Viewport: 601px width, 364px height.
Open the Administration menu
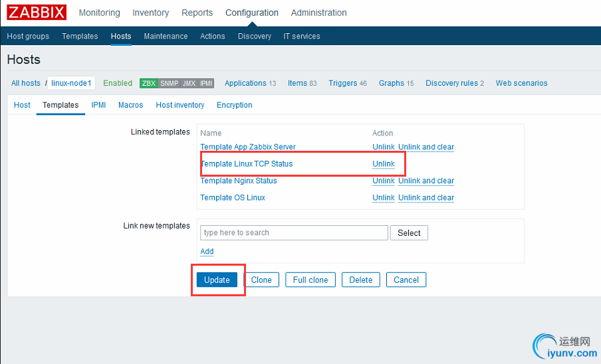[318, 13]
